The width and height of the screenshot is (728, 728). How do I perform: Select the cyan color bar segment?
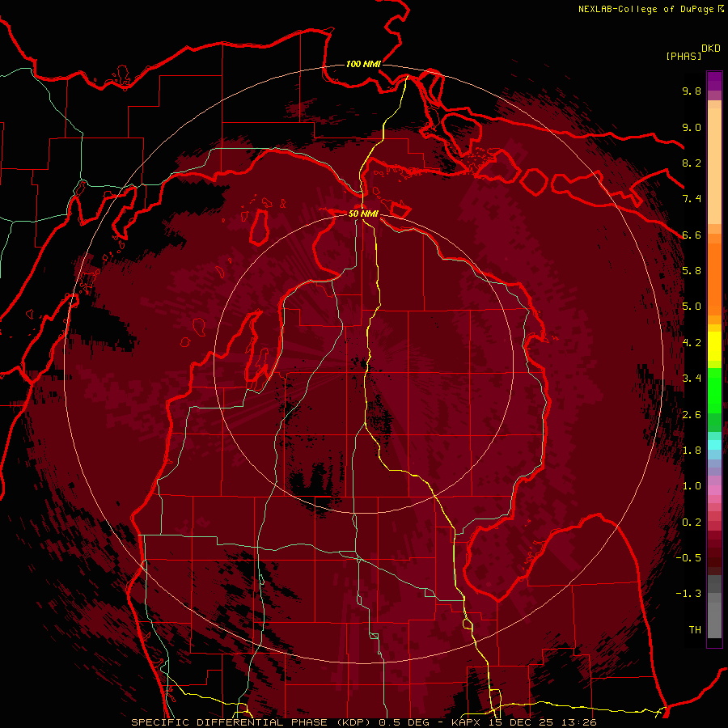[x=714, y=445]
